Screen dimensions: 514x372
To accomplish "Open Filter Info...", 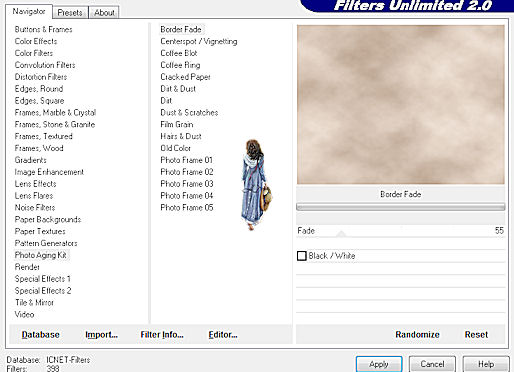I will pyautogui.click(x=162, y=334).
